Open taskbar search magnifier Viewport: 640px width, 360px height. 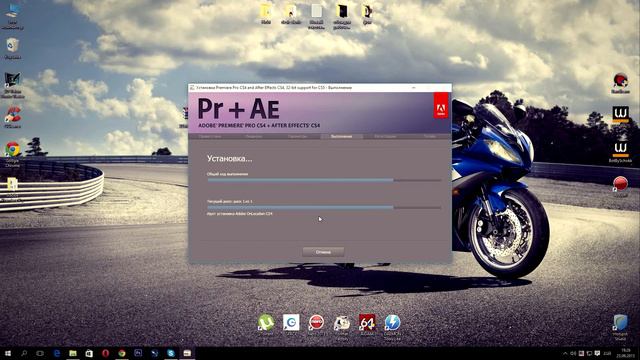tap(24, 353)
